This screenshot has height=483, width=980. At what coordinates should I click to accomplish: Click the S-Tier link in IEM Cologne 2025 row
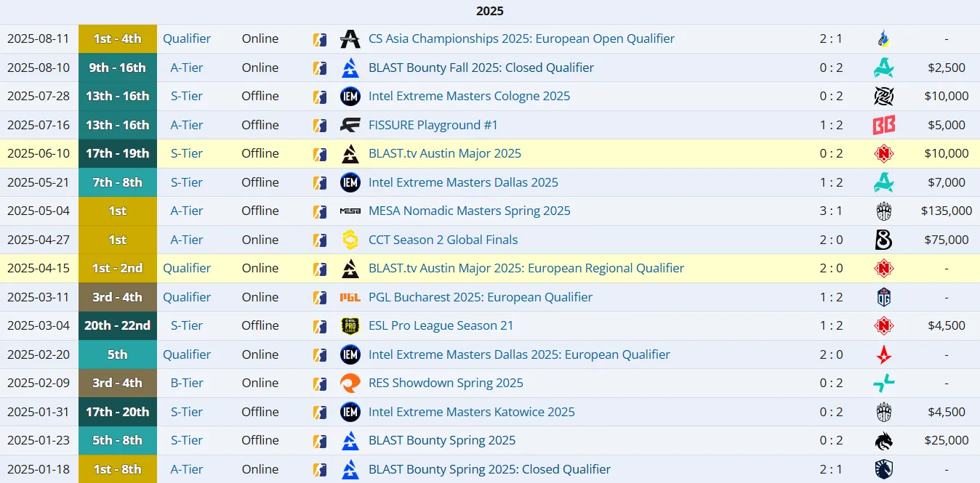click(187, 97)
